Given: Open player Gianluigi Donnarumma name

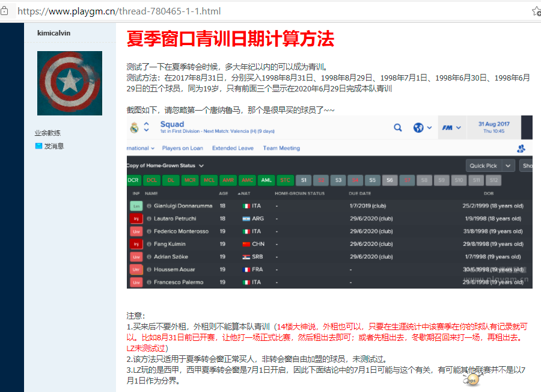Looking at the screenshot, I should [183, 206].
